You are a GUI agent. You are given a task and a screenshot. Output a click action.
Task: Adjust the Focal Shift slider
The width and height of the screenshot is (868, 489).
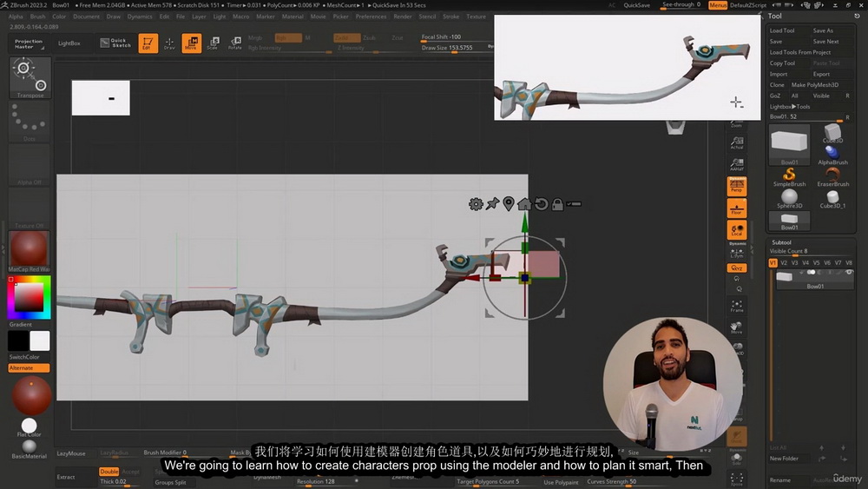tap(455, 37)
